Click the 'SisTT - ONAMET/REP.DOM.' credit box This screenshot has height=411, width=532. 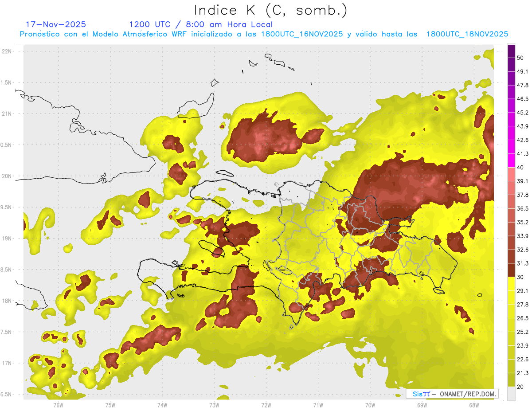tap(452, 394)
